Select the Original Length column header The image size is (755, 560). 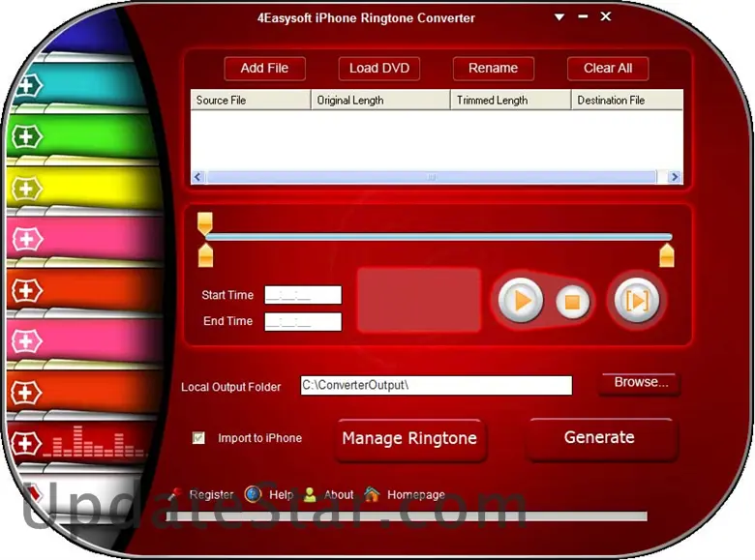pyautogui.click(x=380, y=100)
